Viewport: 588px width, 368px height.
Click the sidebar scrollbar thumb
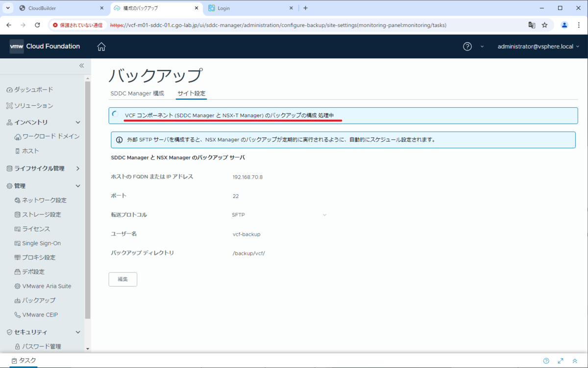[88, 200]
